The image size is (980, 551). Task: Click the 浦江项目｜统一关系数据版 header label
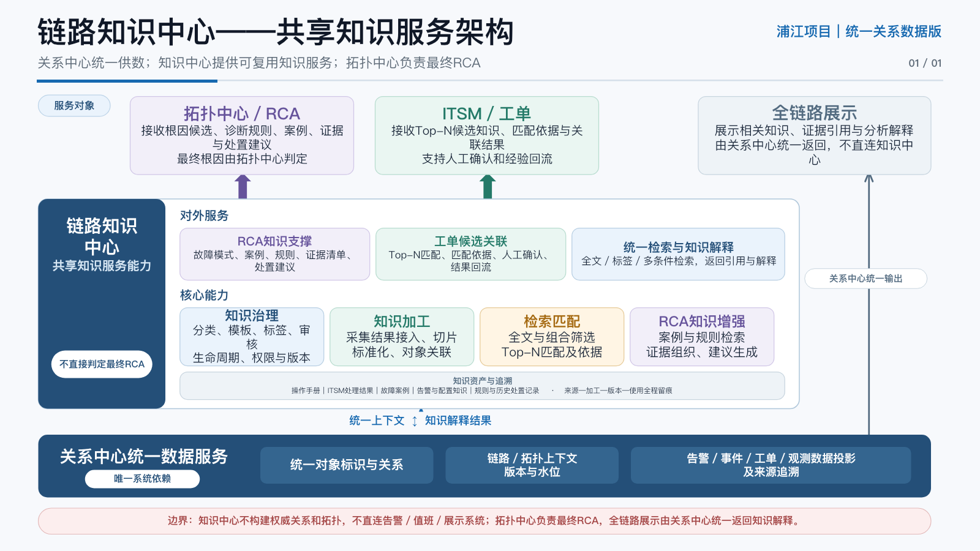coord(859,32)
